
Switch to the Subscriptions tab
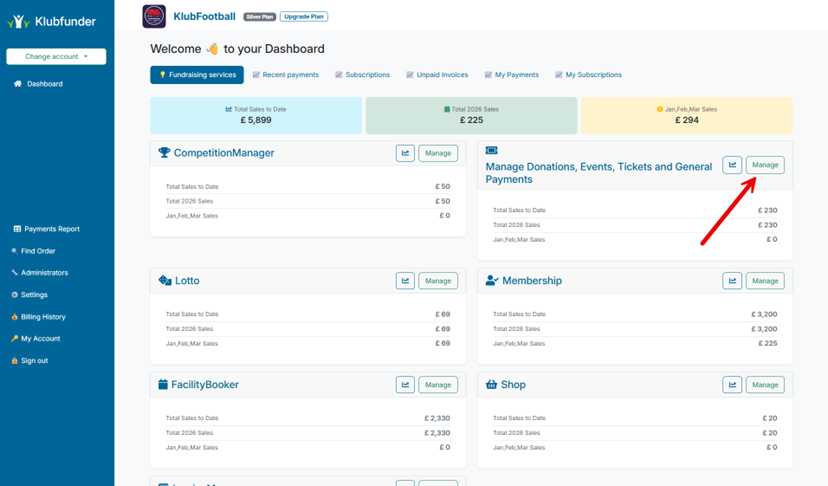tap(363, 75)
